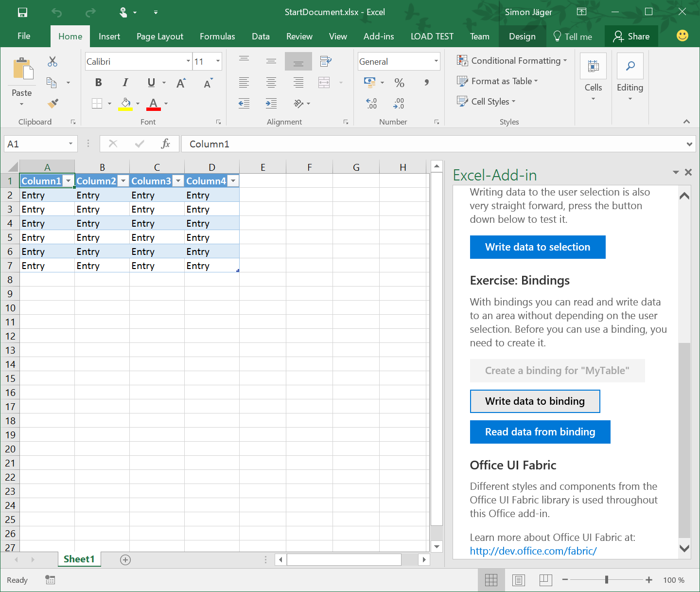
Task: Switch to the Insert tab
Action: [109, 36]
